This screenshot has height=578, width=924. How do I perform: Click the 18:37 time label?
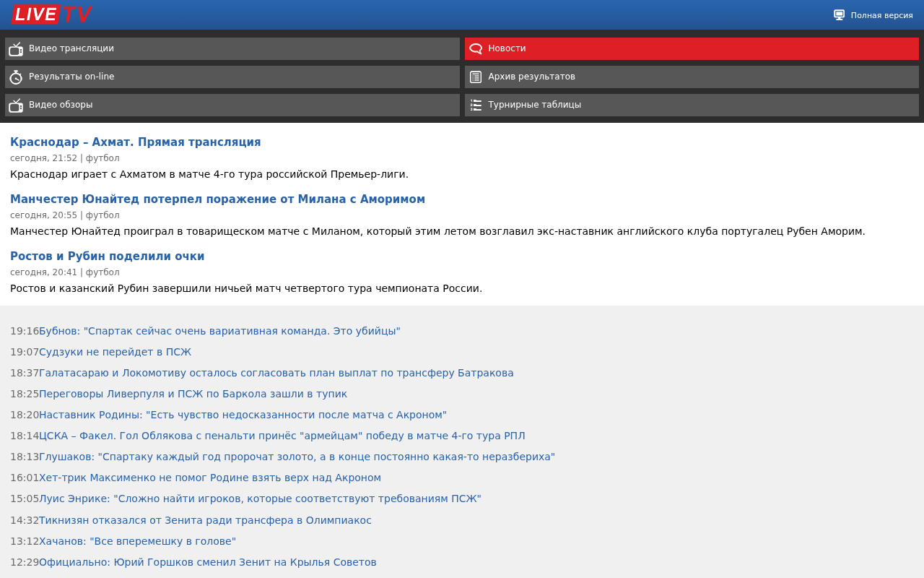click(25, 373)
